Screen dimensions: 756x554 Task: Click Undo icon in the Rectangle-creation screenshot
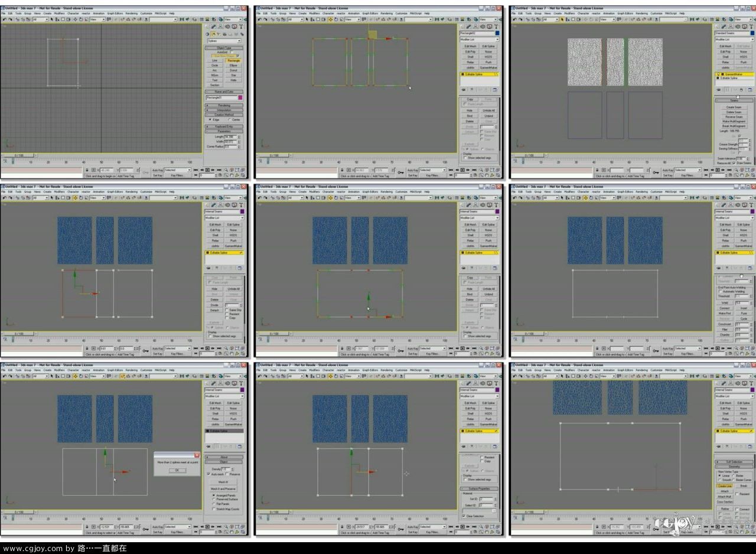point(5,19)
